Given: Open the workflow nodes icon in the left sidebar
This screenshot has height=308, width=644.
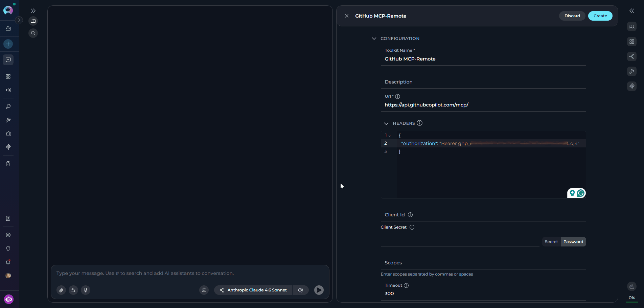Looking at the screenshot, I should pos(8,90).
